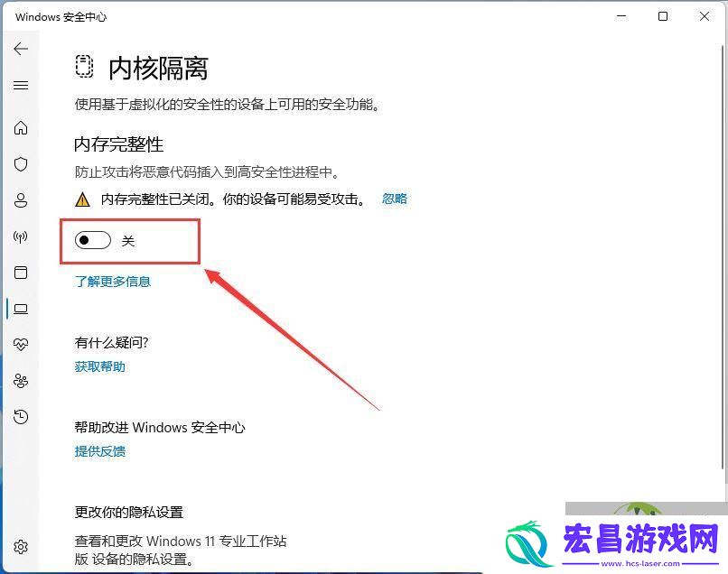Click the 获取帮助 link
Screen dimensions: 728x574
pos(100,366)
